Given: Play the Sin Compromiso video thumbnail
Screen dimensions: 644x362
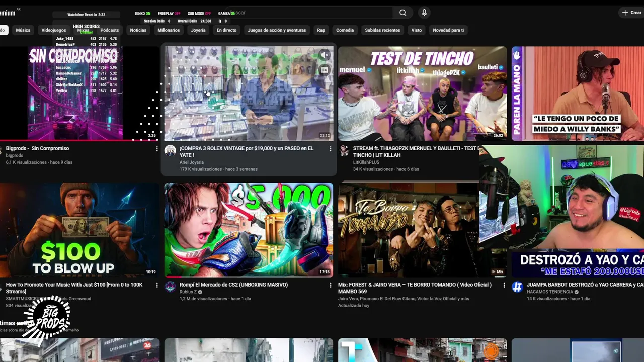Looking at the screenshot, I should [79, 94].
